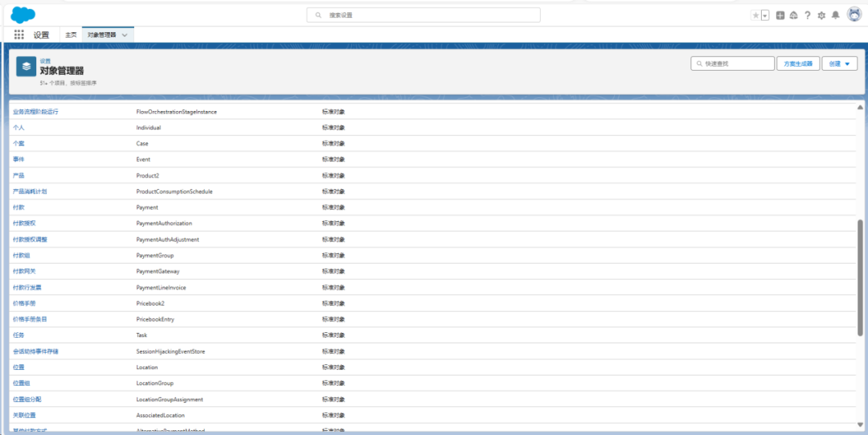
Task: Click the PaymentLineInvoice API name text
Action: 161,288
